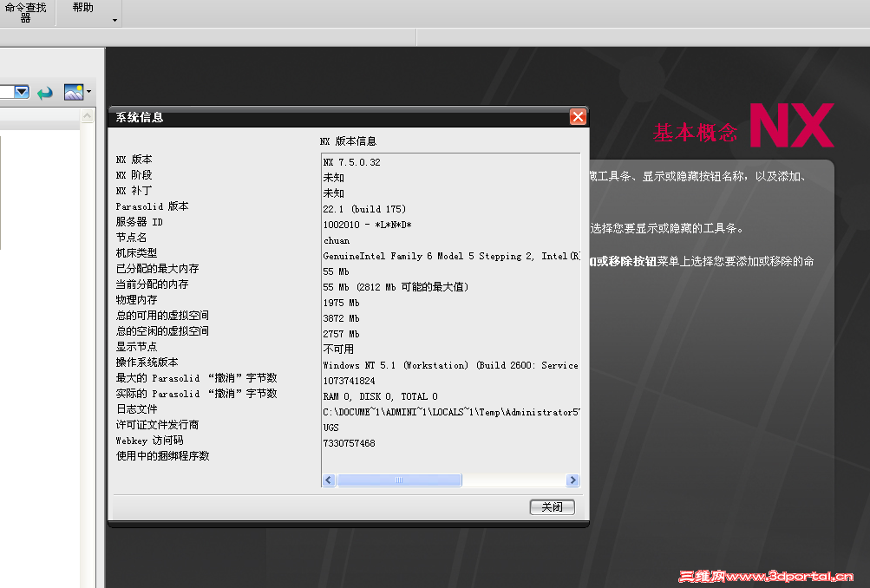Select the '1073741824' undo bytes value

(349, 381)
